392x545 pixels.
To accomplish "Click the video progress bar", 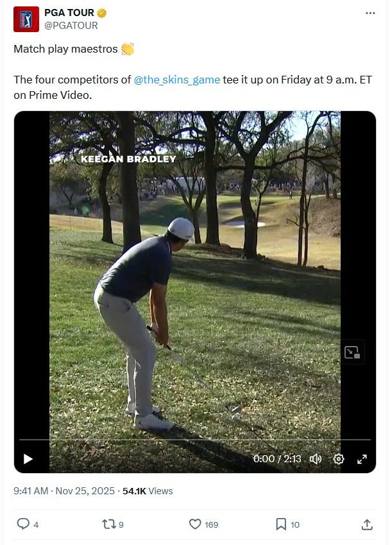I will tap(194, 440).
